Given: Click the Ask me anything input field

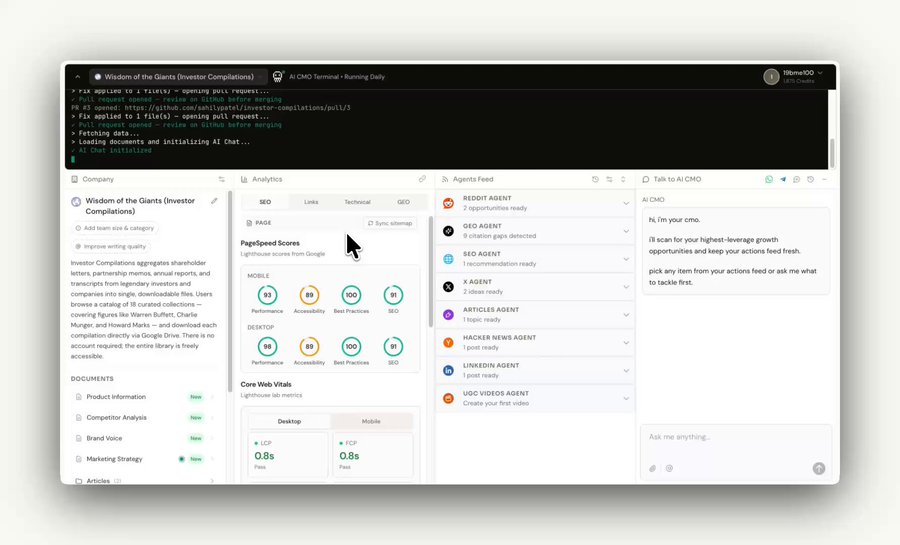Looking at the screenshot, I should 736,437.
